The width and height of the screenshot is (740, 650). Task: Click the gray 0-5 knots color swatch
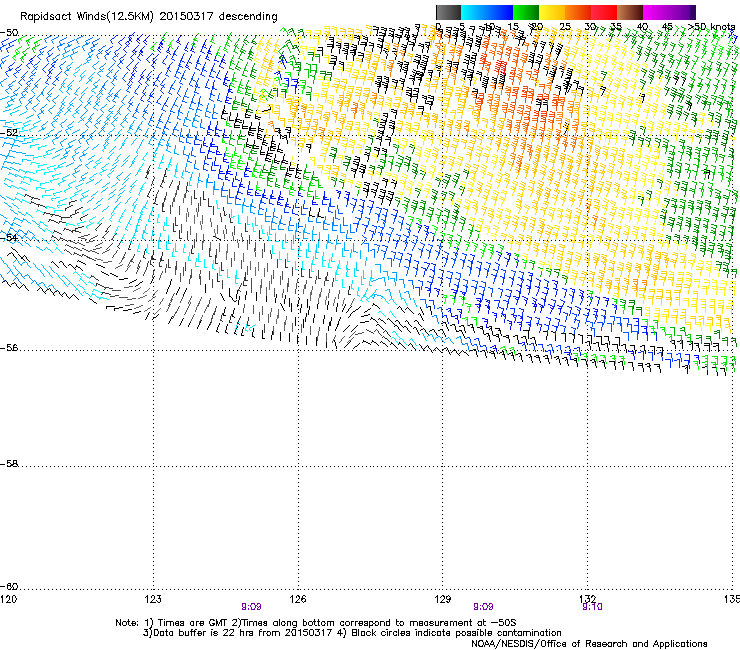[448, 12]
